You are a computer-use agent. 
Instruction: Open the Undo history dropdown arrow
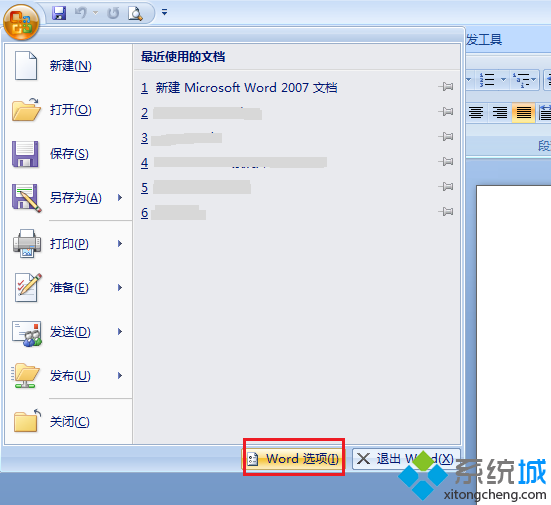coord(95,13)
